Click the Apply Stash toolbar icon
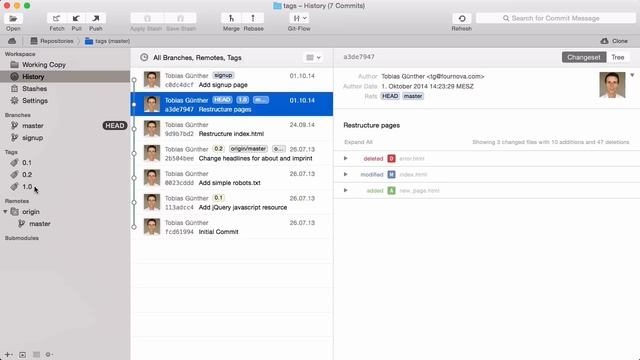Image resolution: width=640 pixels, height=360 pixels. [x=147, y=18]
